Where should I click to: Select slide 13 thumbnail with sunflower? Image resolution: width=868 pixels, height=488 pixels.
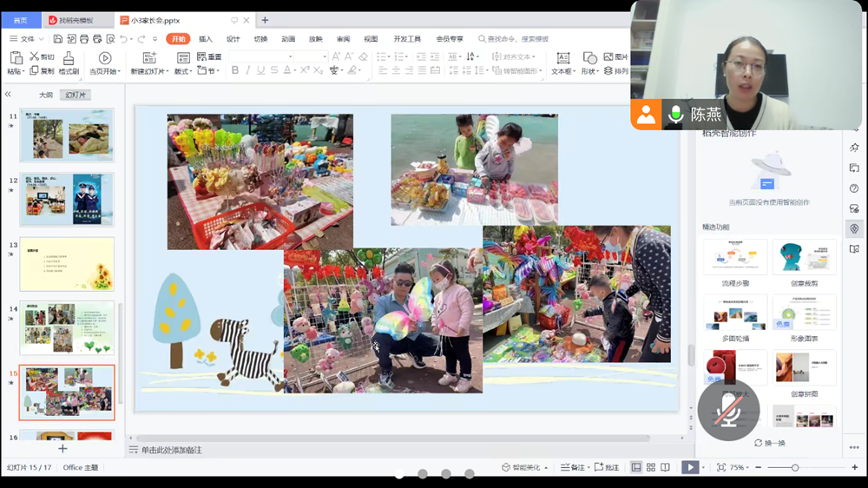pyautogui.click(x=67, y=264)
